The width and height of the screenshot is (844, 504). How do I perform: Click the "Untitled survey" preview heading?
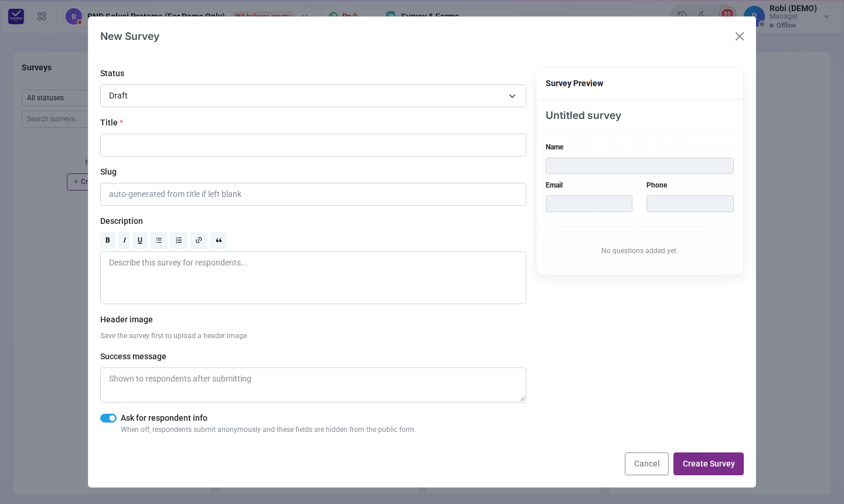[x=583, y=115]
